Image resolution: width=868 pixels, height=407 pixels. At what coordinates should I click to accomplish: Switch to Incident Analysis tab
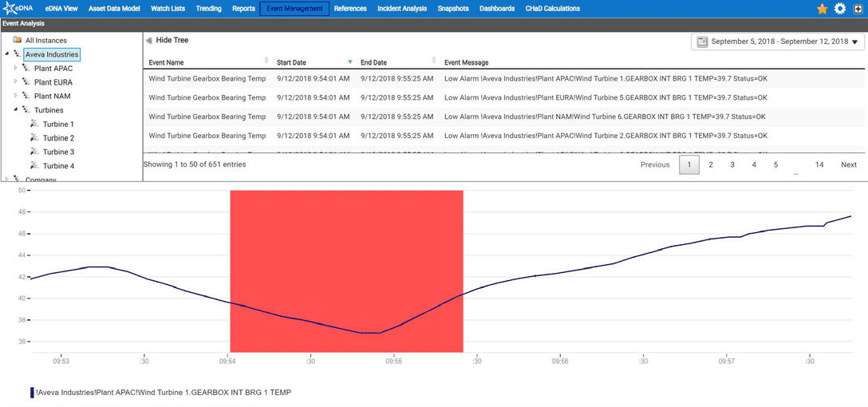[x=402, y=9]
